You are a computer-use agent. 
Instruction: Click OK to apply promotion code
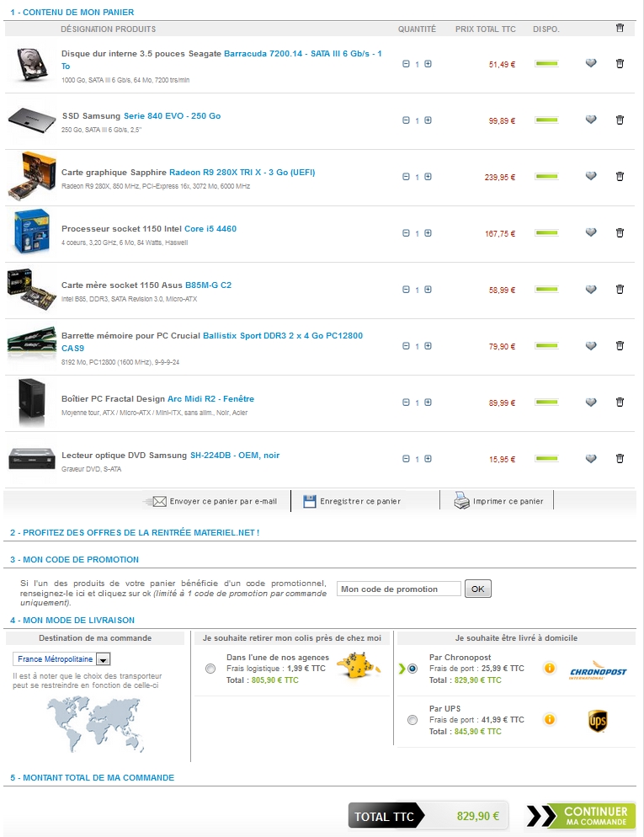tap(478, 589)
